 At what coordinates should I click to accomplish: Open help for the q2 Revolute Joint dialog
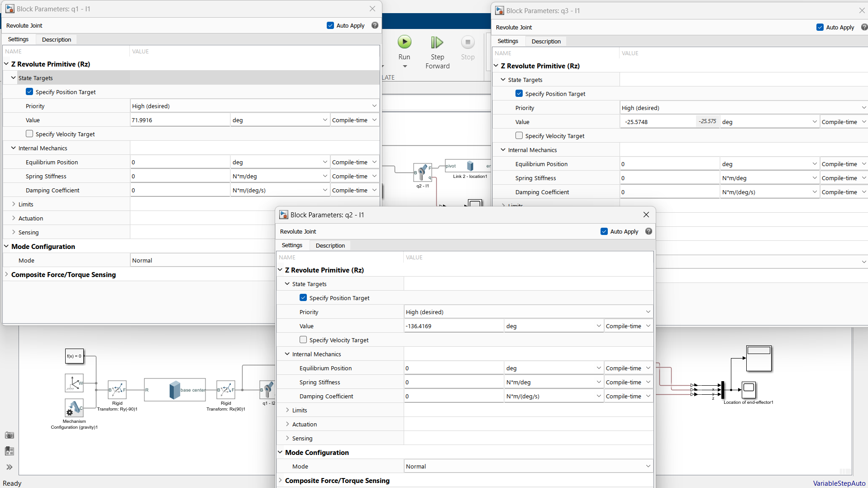coord(649,231)
